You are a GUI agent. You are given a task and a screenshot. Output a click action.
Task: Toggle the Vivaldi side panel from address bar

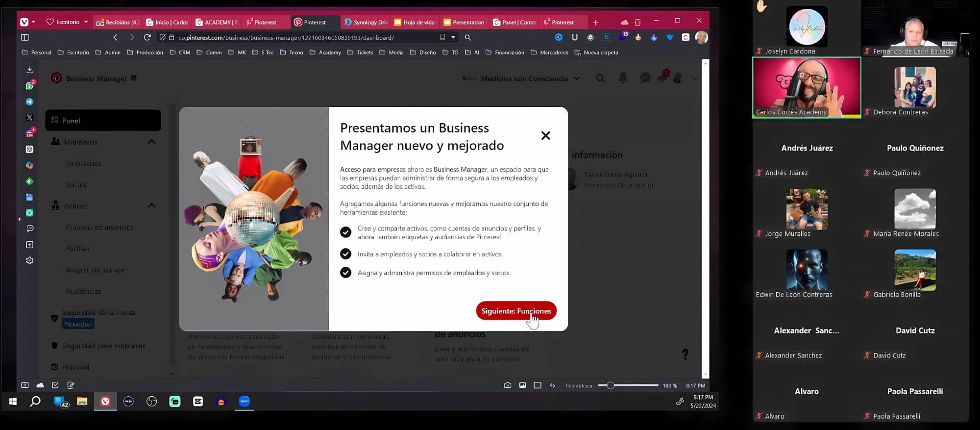[25, 37]
